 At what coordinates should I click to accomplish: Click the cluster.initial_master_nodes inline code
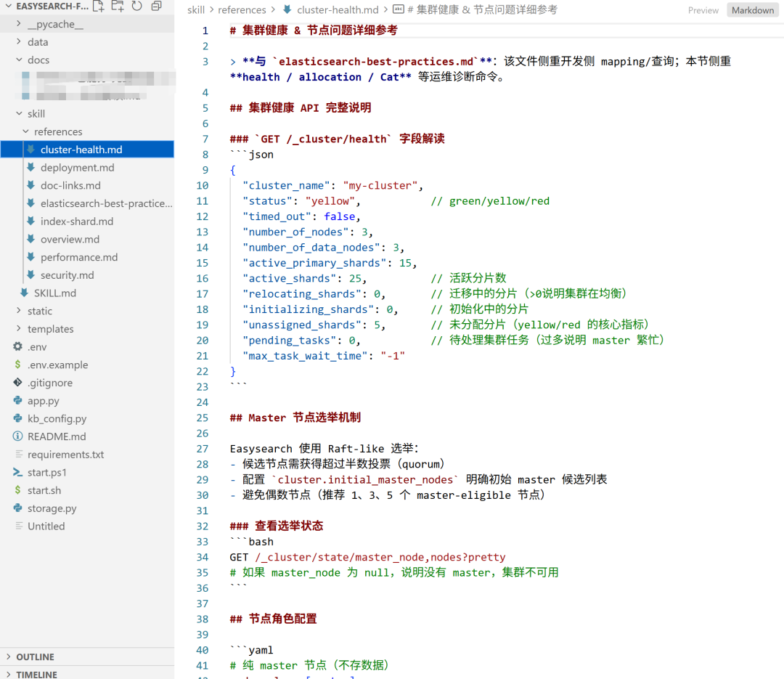coord(365,479)
